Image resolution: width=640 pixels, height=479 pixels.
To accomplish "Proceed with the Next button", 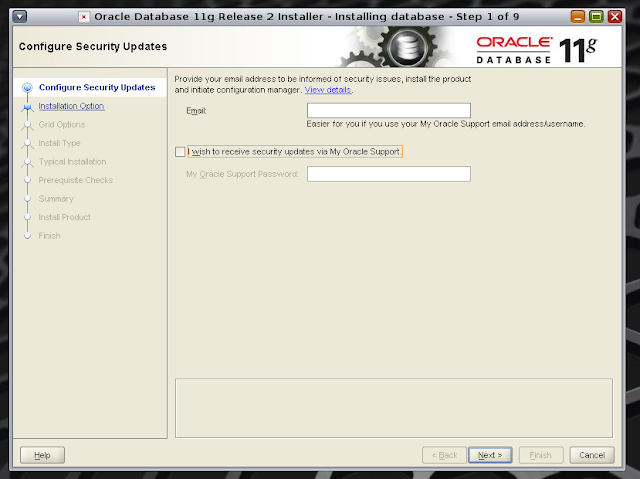I will pyautogui.click(x=490, y=455).
